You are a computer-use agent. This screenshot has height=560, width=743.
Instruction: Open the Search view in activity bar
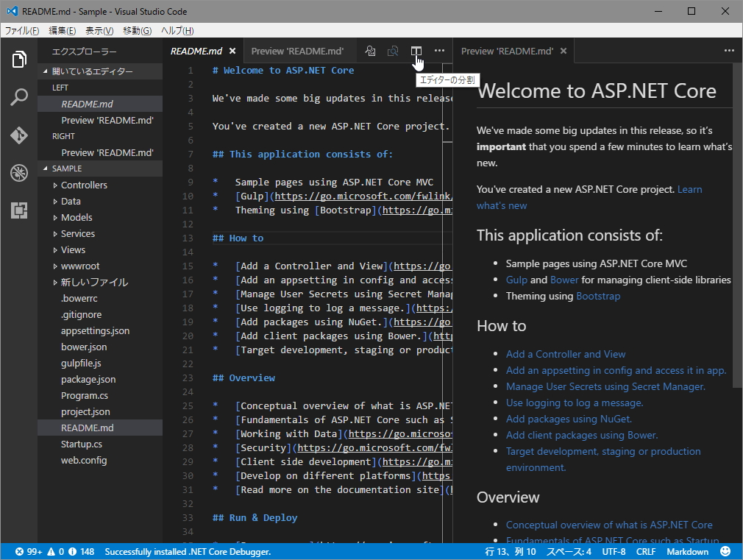[19, 97]
